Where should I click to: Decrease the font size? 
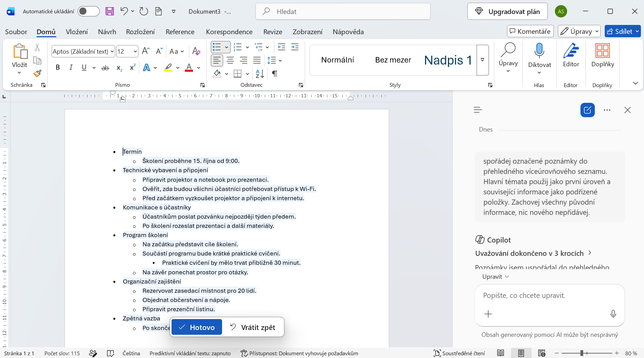click(159, 51)
